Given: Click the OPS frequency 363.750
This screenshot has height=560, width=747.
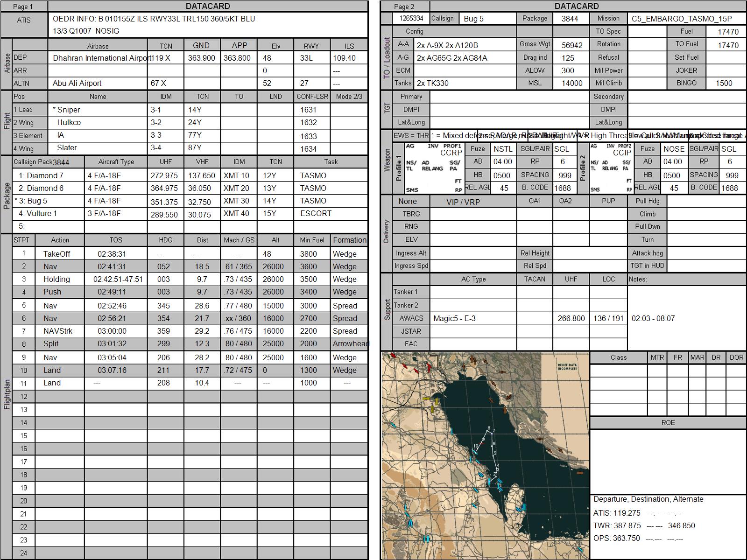Looking at the screenshot, I should tap(627, 538).
